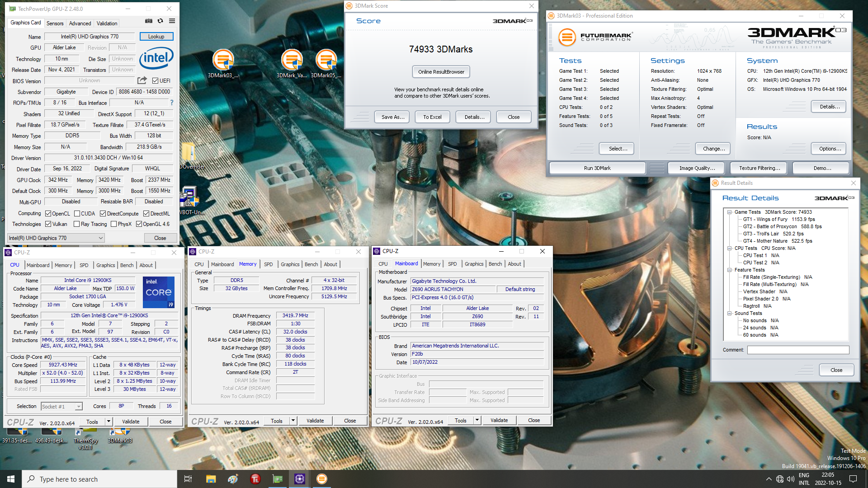Open File Explorer from the taskbar
This screenshot has width=868, height=488.
[211, 479]
